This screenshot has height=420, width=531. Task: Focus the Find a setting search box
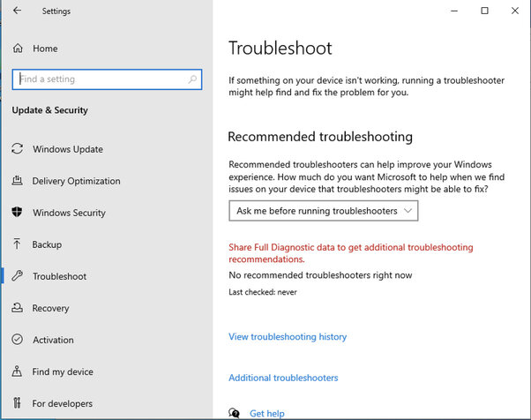(101, 79)
